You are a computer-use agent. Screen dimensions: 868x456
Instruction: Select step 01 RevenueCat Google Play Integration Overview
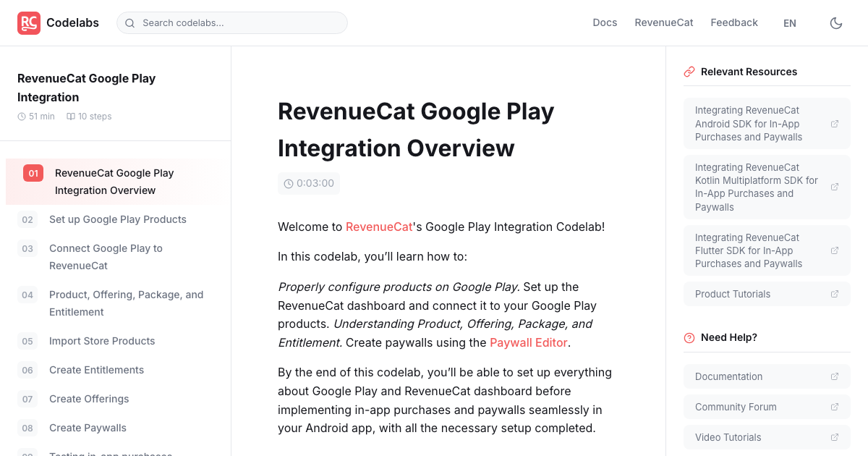[x=116, y=182]
